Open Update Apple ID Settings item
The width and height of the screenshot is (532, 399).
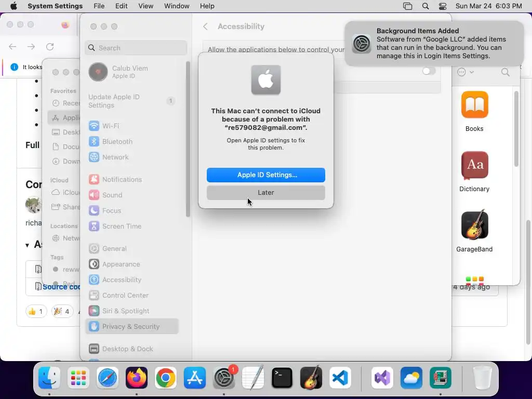131,101
